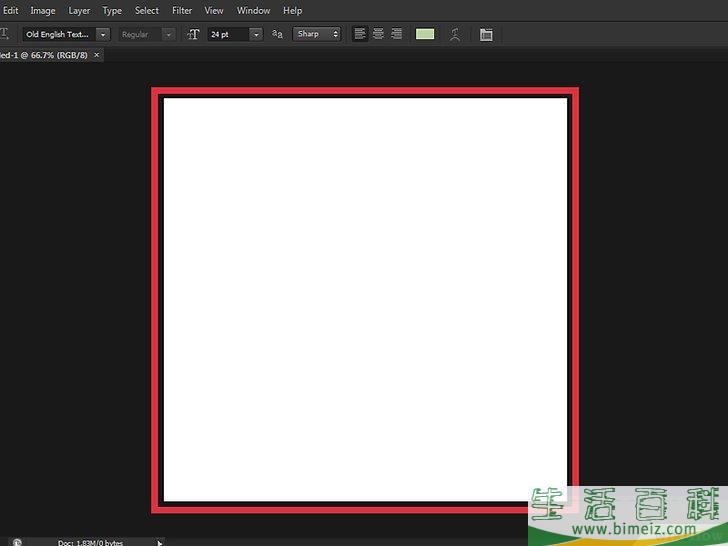Click the font size icon

(x=193, y=34)
